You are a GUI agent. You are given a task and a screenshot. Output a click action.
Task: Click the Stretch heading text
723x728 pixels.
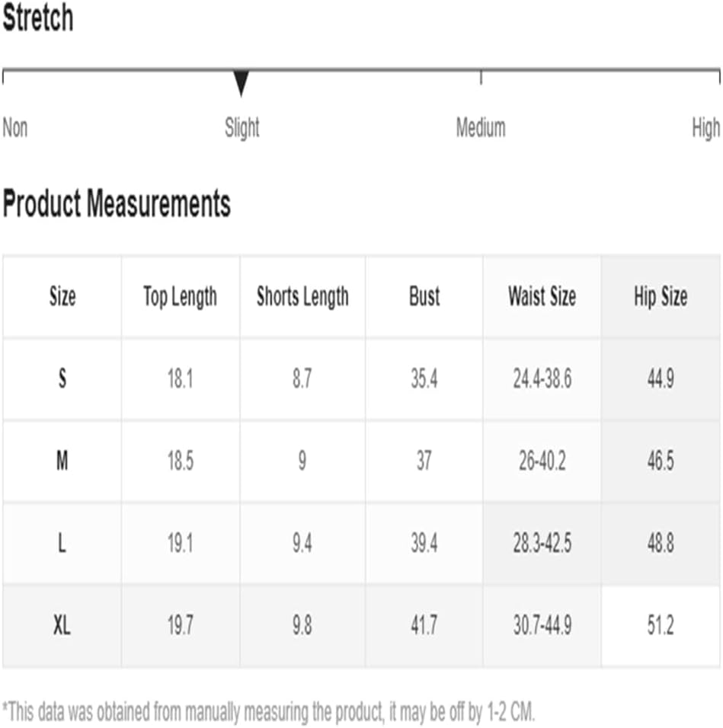[x=38, y=18]
